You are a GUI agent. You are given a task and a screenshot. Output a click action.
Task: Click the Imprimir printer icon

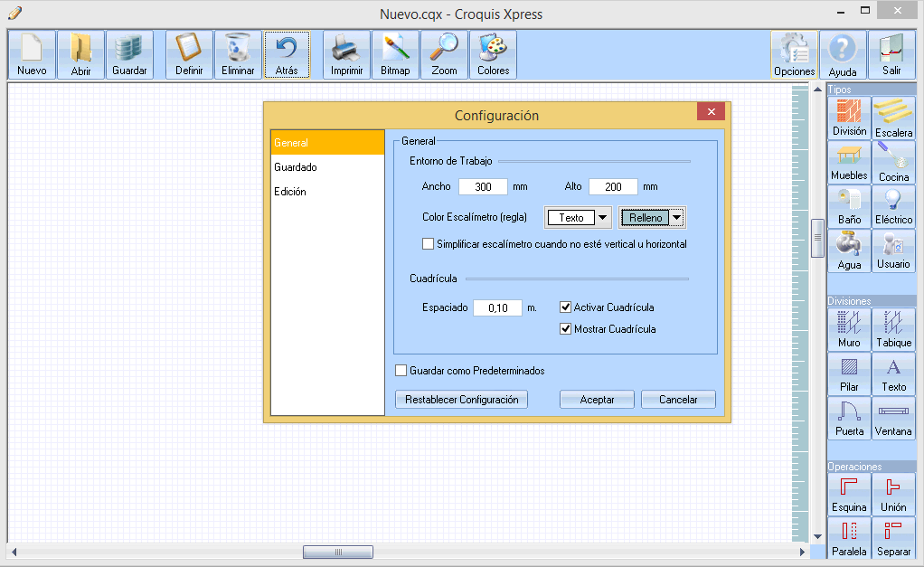346,55
